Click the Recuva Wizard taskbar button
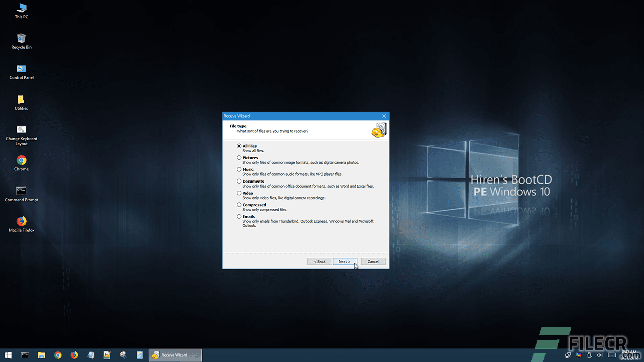The width and height of the screenshot is (644, 362). click(x=175, y=355)
